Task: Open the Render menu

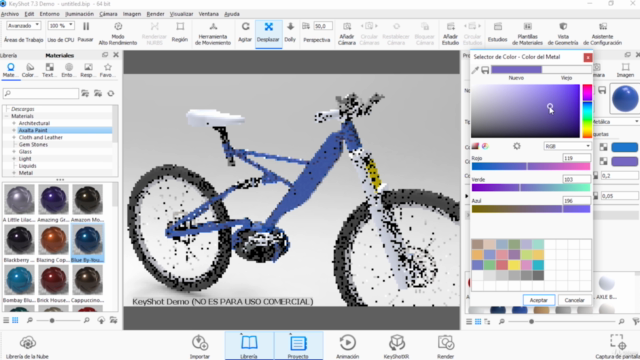Action: pyautogui.click(x=156, y=14)
